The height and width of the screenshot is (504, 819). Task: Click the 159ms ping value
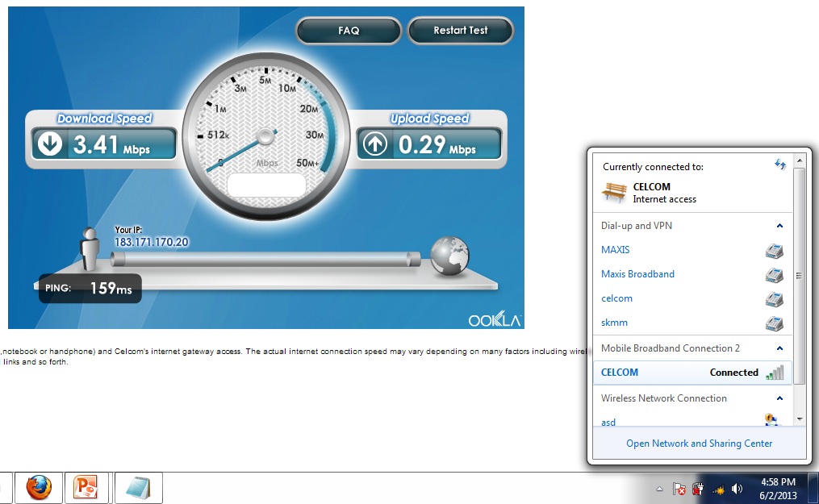111,288
